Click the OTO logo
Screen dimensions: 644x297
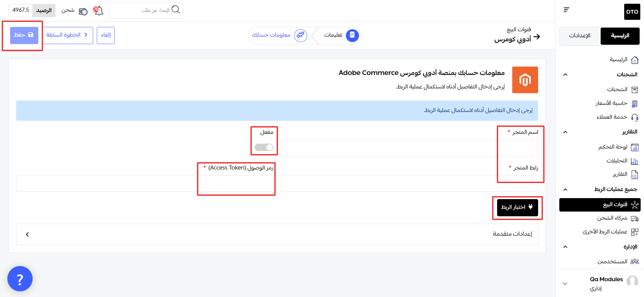[x=632, y=12]
